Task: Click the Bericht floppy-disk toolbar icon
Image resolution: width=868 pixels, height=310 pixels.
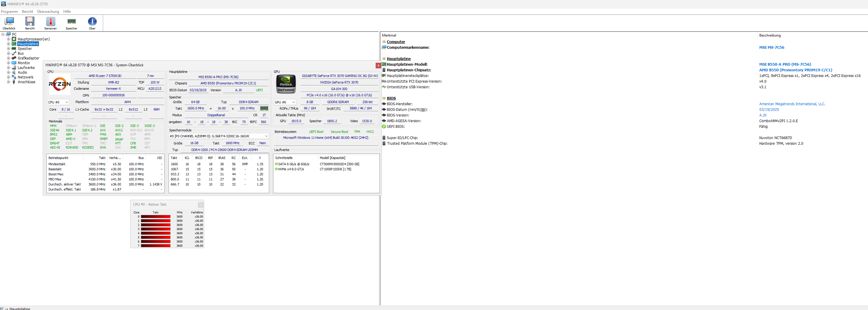Action: pyautogui.click(x=30, y=23)
